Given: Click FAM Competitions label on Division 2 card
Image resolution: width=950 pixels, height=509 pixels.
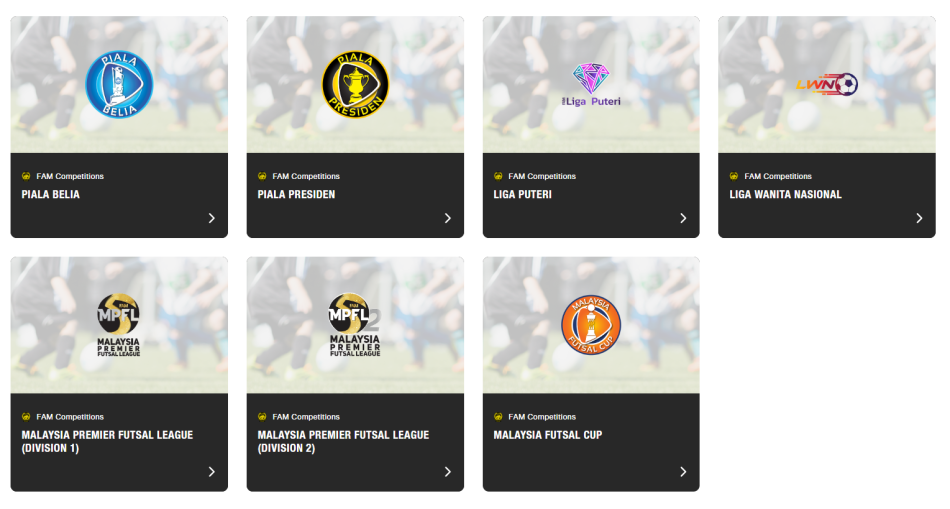Looking at the screenshot, I should pyautogui.click(x=305, y=417).
